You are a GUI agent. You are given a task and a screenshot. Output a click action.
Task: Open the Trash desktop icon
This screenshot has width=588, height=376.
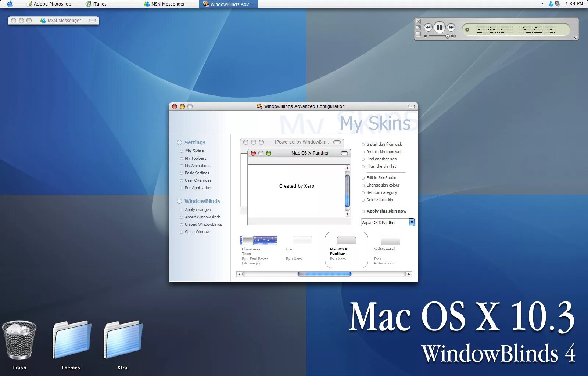[19, 345]
